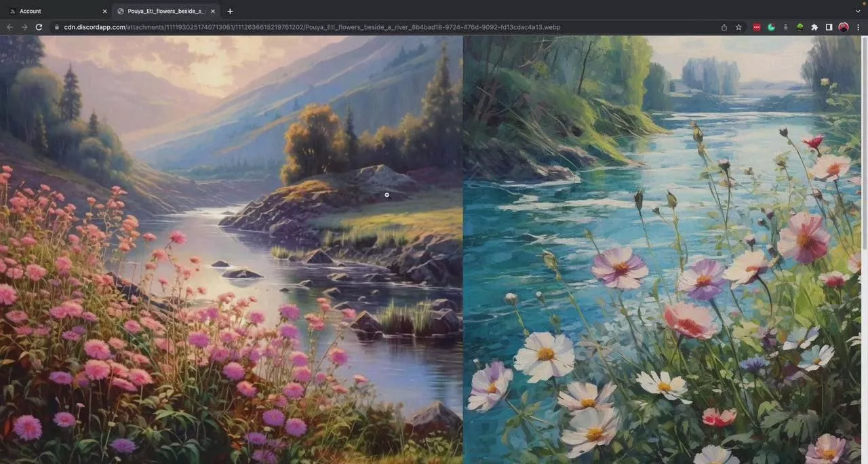868x464 pixels.
Task: Open the tab search chevron
Action: click(858, 11)
